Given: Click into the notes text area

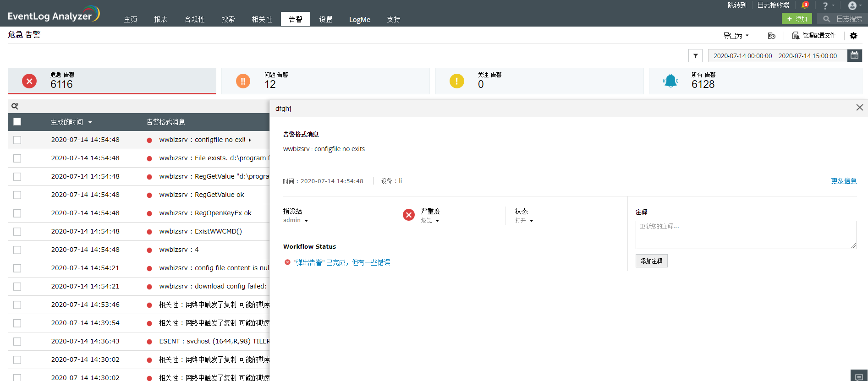Looking at the screenshot, I should click(x=746, y=235).
